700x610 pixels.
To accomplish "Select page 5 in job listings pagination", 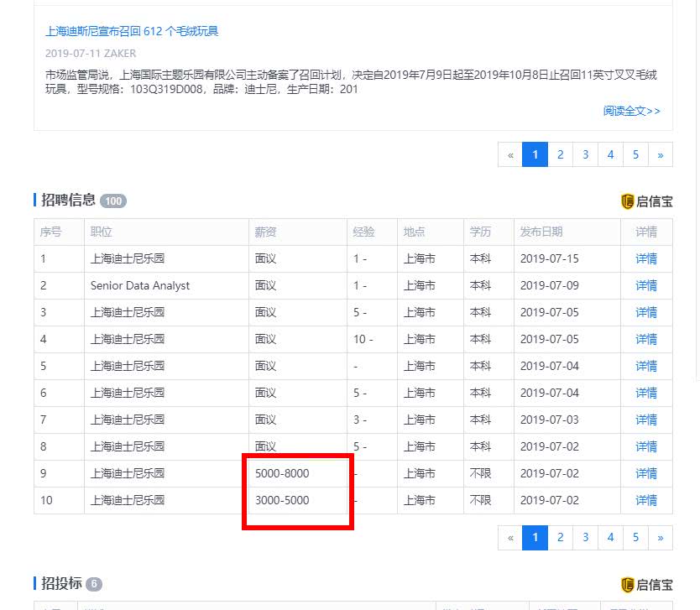I will 635,537.
